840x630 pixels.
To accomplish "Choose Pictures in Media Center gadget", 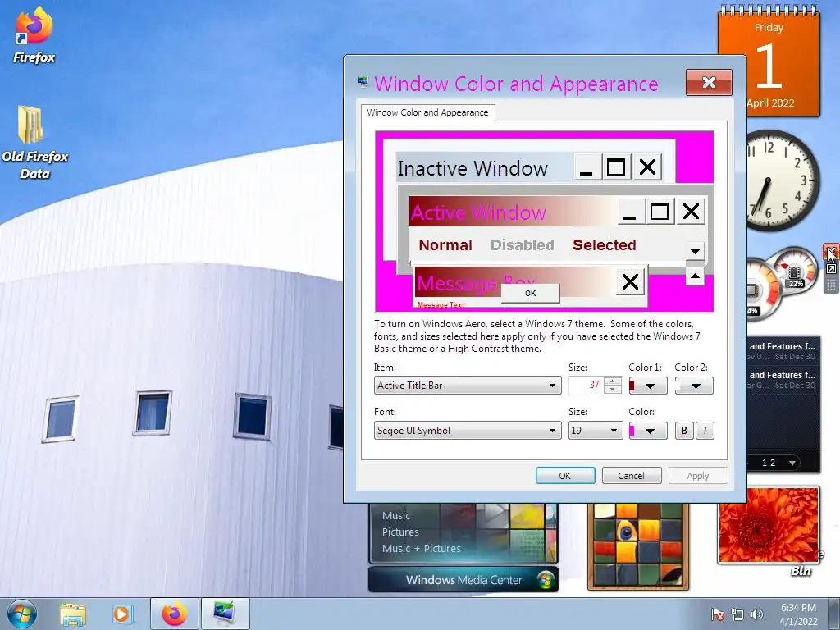I will pyautogui.click(x=400, y=532).
